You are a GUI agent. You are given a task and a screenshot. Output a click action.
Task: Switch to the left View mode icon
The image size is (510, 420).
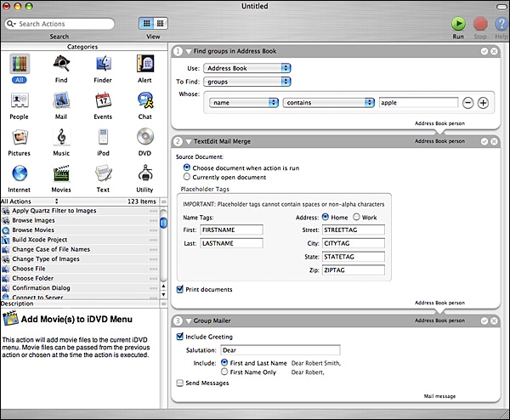click(x=146, y=24)
